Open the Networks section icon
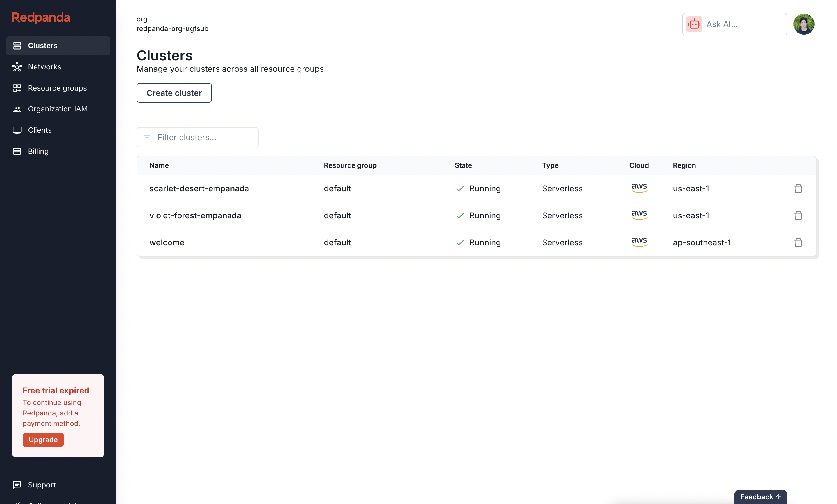This screenshot has width=837, height=504. pyautogui.click(x=17, y=67)
